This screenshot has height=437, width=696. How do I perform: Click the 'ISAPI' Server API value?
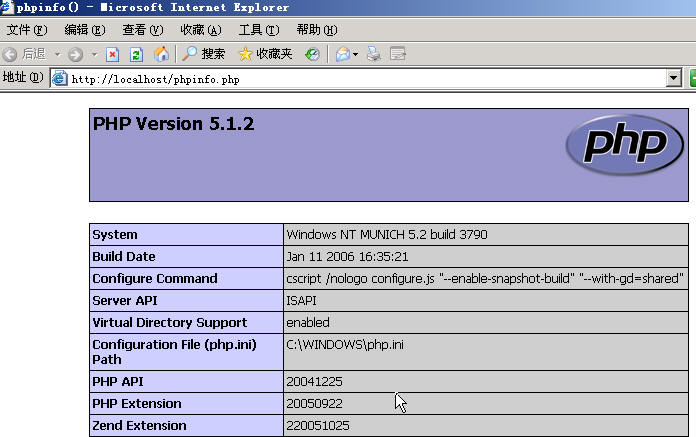pyautogui.click(x=301, y=300)
